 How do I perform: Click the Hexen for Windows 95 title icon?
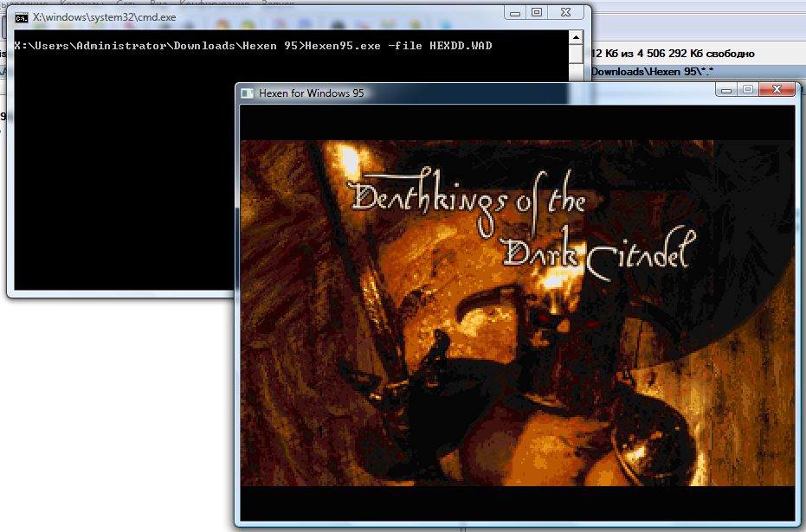(x=248, y=93)
